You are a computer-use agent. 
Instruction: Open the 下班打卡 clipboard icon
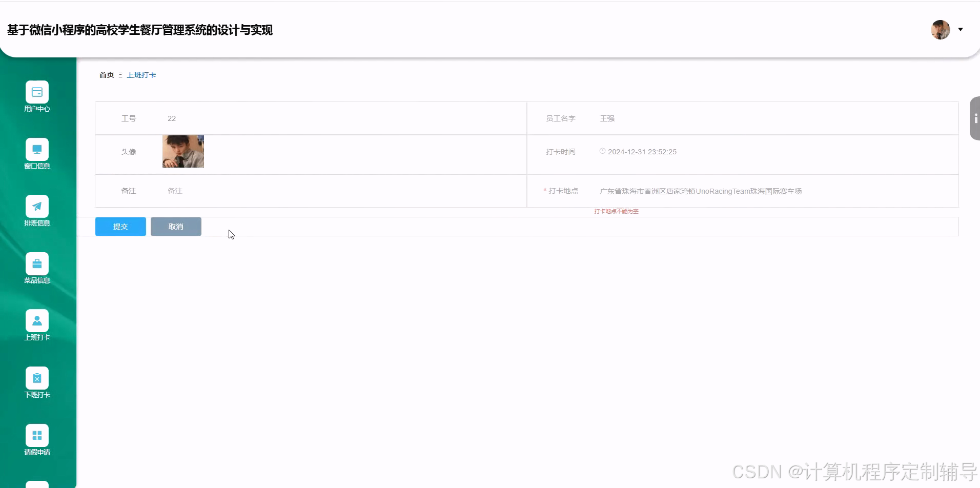coord(37,378)
